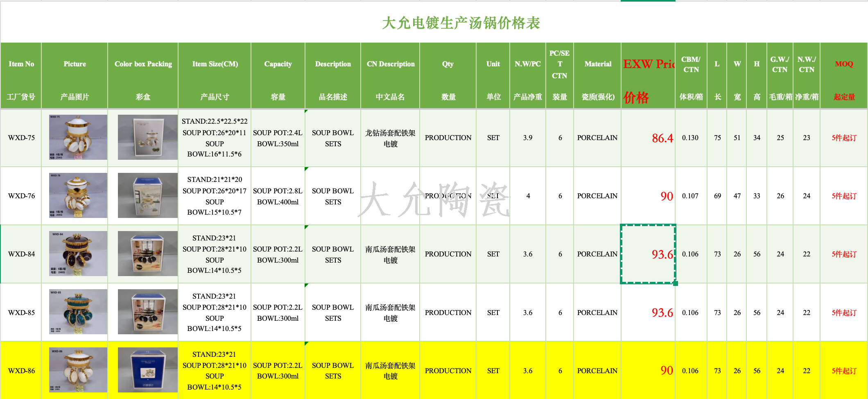Screen dimensions: 868x399
Task: Select the WXD-85 product picture thumbnail
Action: [78, 312]
